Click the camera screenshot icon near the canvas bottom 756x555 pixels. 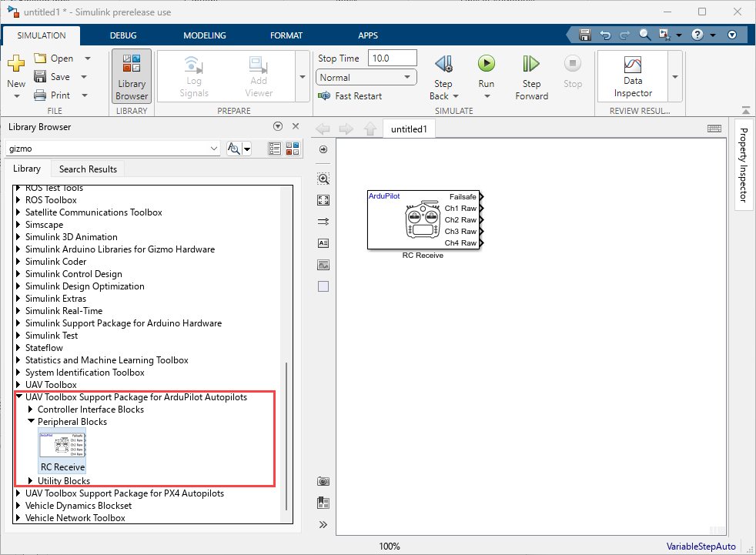click(323, 480)
